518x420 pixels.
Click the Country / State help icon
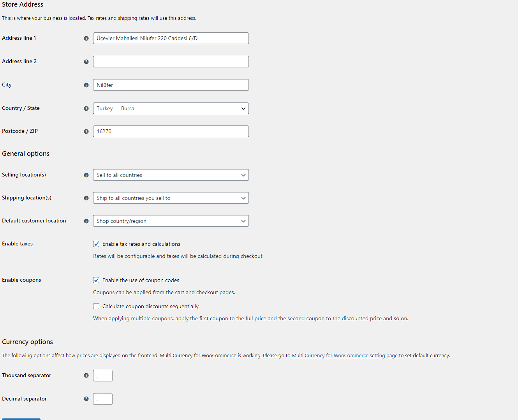point(86,108)
